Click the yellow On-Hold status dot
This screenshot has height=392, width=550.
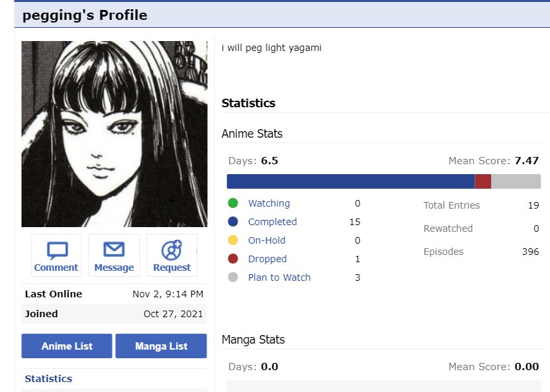[233, 240]
